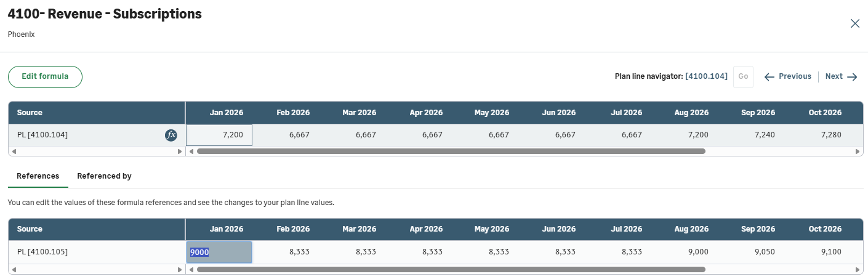Click the plan line navigator field [4100.104]
The image size is (868, 279).
pyautogui.click(x=706, y=76)
